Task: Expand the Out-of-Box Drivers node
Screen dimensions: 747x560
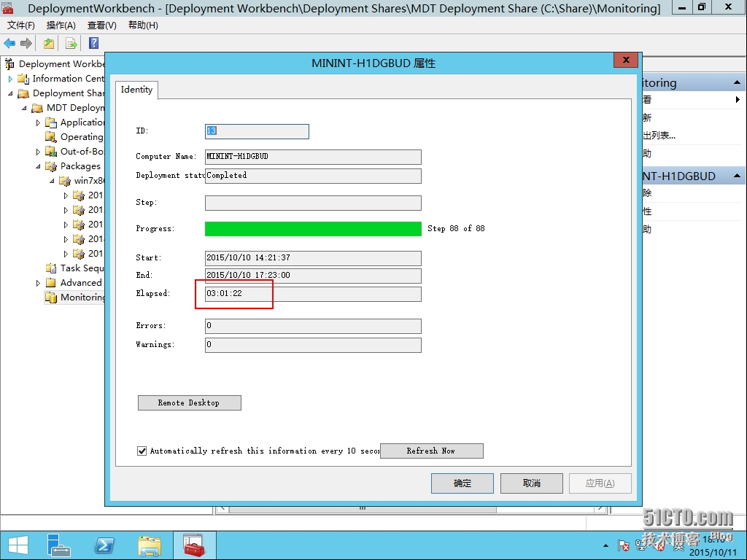Action: (38, 152)
